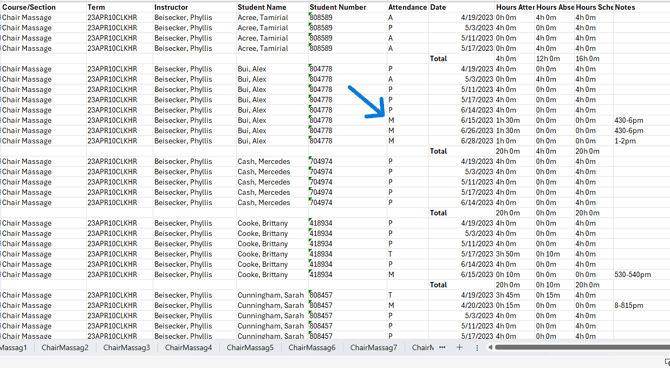Image resolution: width=670 pixels, height=368 pixels.
Task: Click Cash, Mercedes name on 6/14/2023 row
Action: [272, 203]
